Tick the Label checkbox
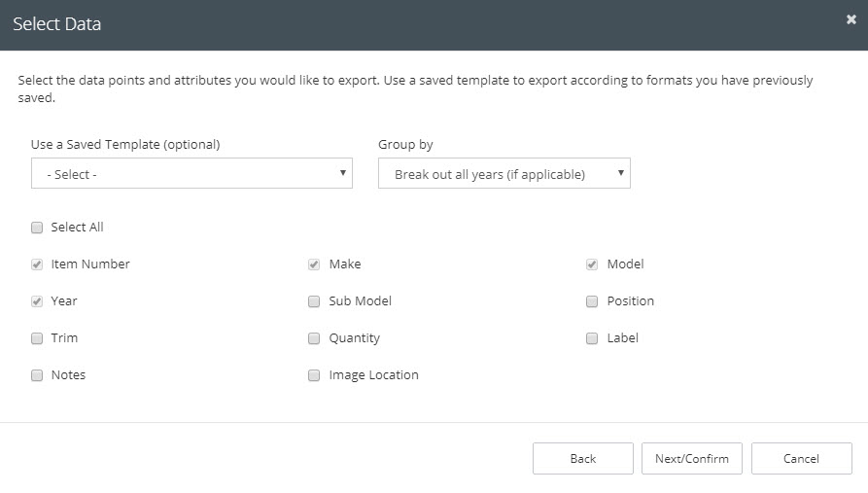The height and width of the screenshot is (493, 868). pyautogui.click(x=592, y=338)
